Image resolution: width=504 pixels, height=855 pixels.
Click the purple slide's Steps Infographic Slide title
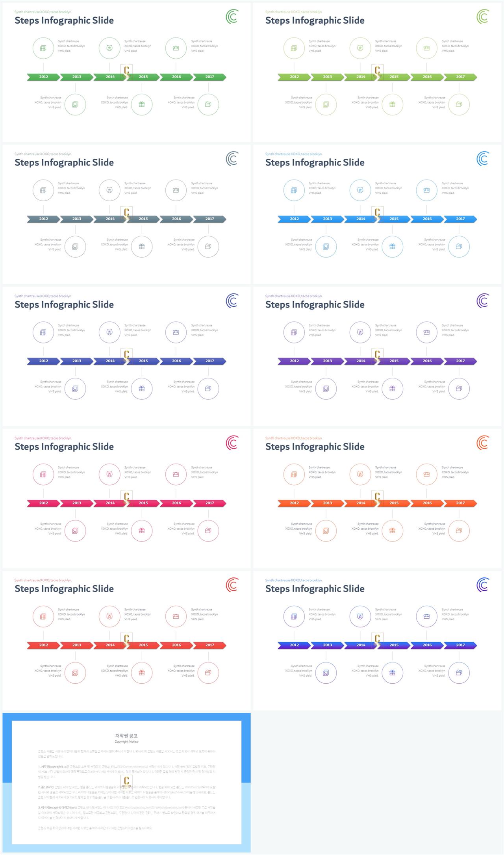click(x=315, y=304)
